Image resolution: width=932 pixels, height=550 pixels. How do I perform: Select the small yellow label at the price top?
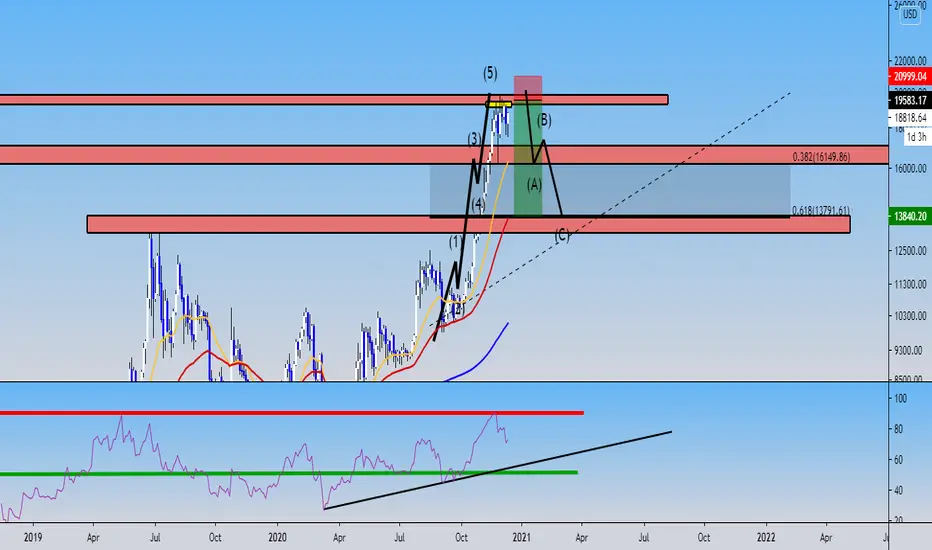[x=499, y=105]
